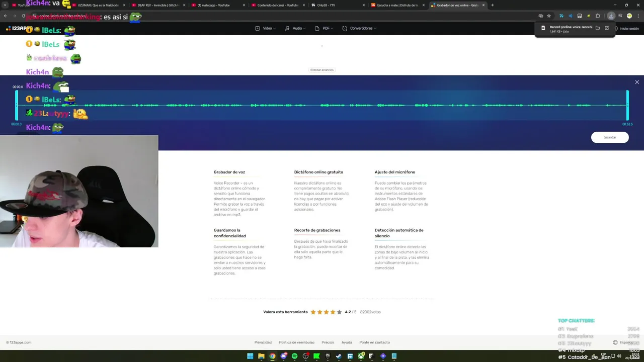Open Chrome from the taskbar
This screenshot has width=644, height=362.
pos(272,356)
